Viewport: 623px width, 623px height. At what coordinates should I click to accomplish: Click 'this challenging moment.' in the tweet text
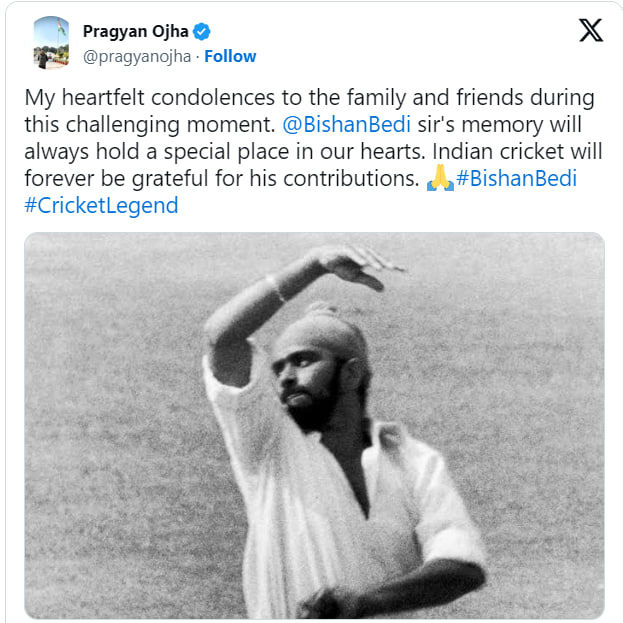pos(150,125)
